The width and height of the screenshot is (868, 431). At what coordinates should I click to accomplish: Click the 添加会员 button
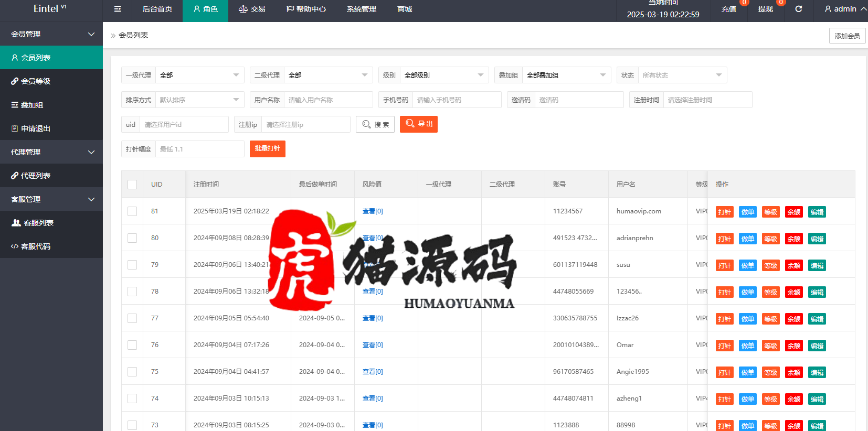click(847, 36)
